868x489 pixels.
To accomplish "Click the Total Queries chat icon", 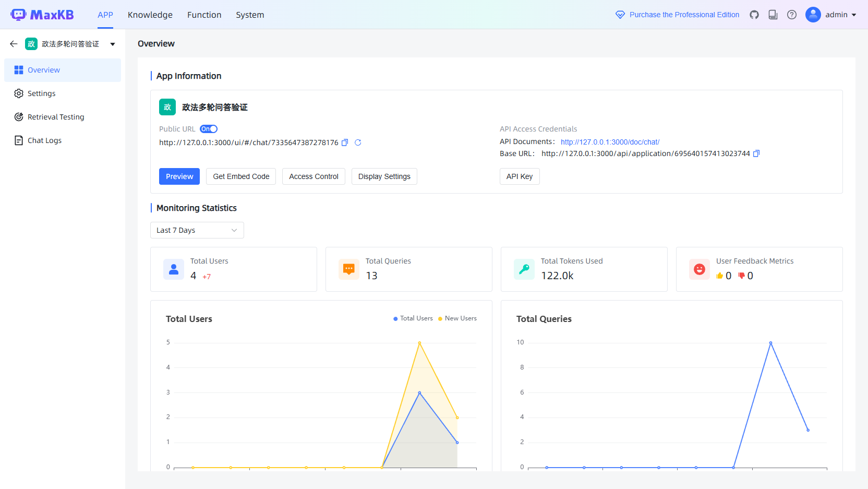I will point(349,269).
